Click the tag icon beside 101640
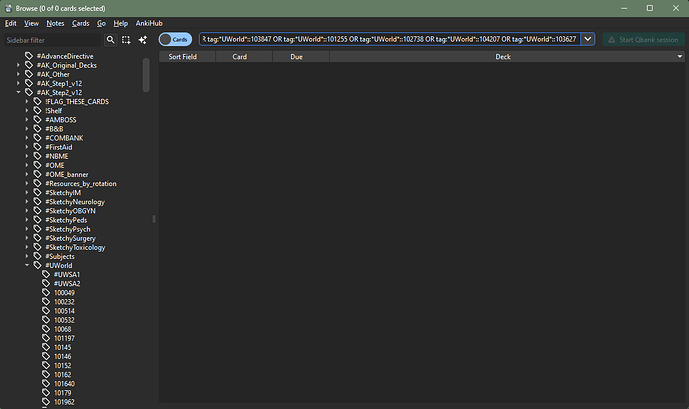The image size is (689, 409). click(x=46, y=384)
